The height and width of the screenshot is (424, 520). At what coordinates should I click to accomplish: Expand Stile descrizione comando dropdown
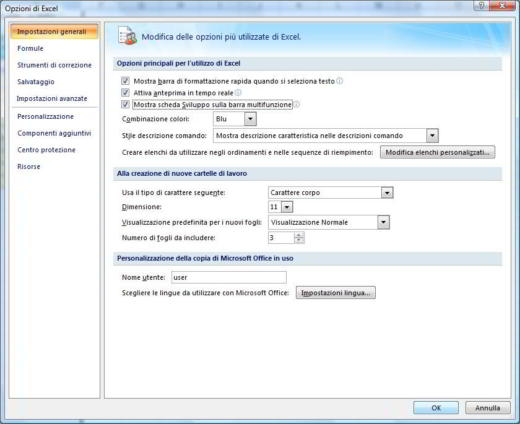pyautogui.click(x=432, y=136)
